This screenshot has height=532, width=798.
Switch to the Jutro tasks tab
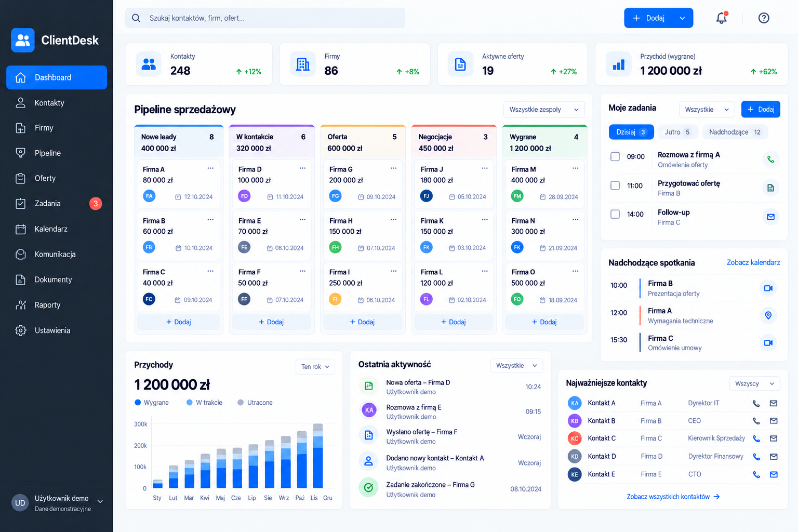(x=677, y=132)
